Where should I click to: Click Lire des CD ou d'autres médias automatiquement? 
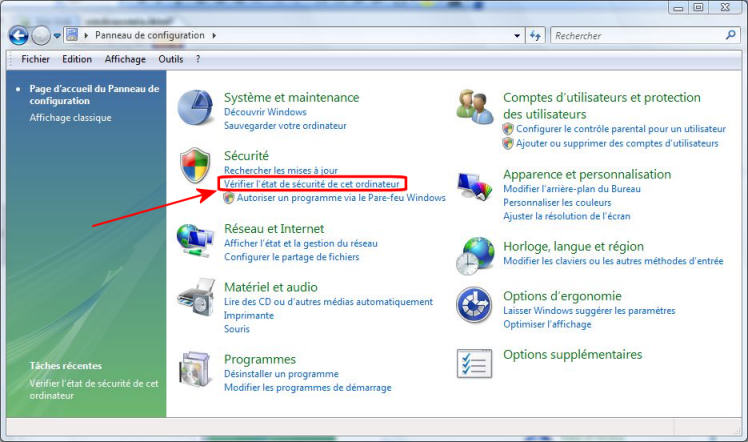pyautogui.click(x=328, y=302)
